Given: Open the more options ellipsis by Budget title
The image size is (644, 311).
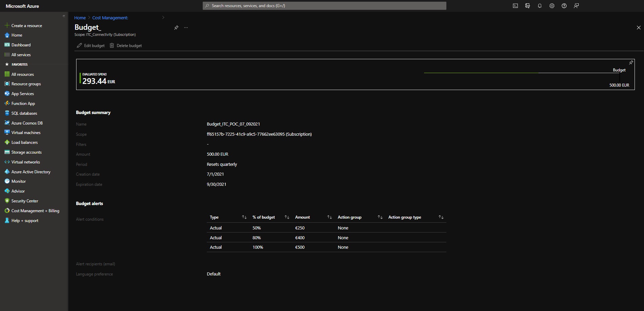Looking at the screenshot, I should tap(186, 28).
